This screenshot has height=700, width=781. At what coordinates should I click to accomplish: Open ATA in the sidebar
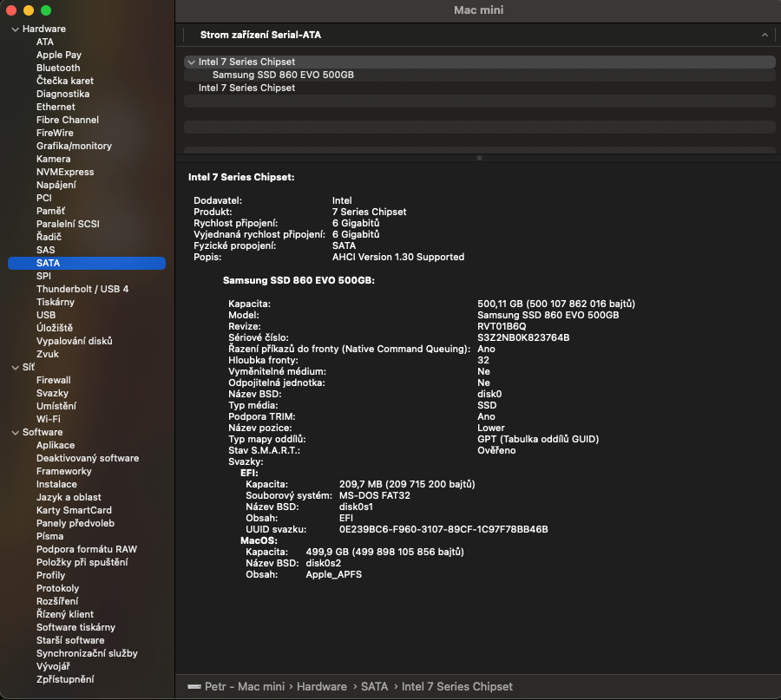(45, 42)
